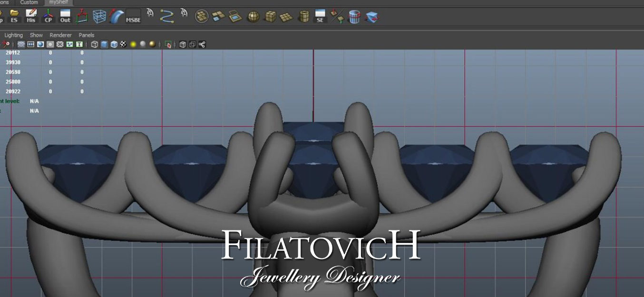
Task: Open the Out (Outliner) shelf icon
Action: (65, 16)
